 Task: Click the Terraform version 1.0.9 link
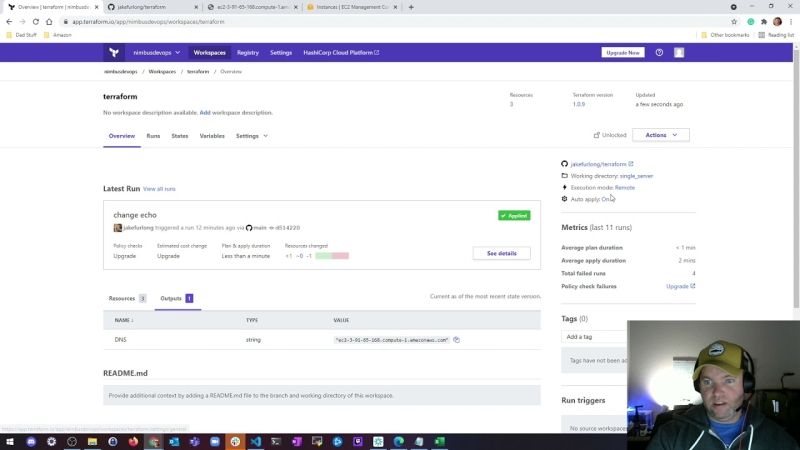click(x=579, y=104)
